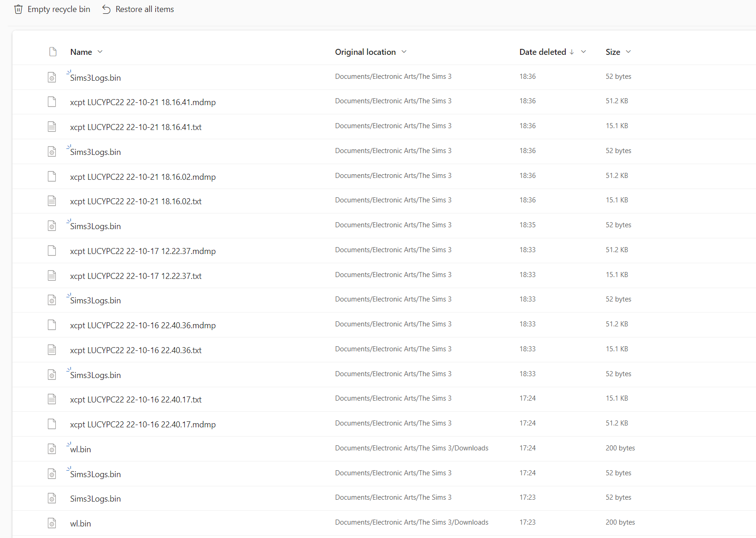
Task: Open the Size column dropdown
Action: (628, 52)
